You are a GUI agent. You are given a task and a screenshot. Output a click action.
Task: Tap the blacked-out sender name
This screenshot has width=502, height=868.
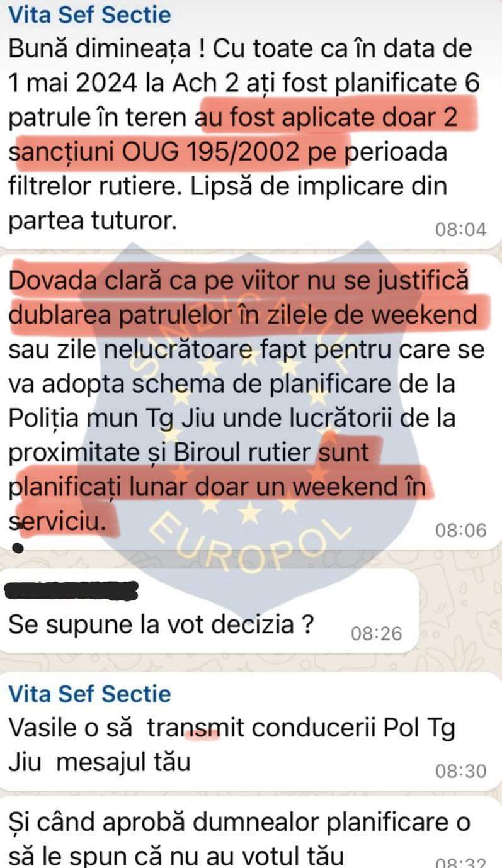[x=71, y=592]
